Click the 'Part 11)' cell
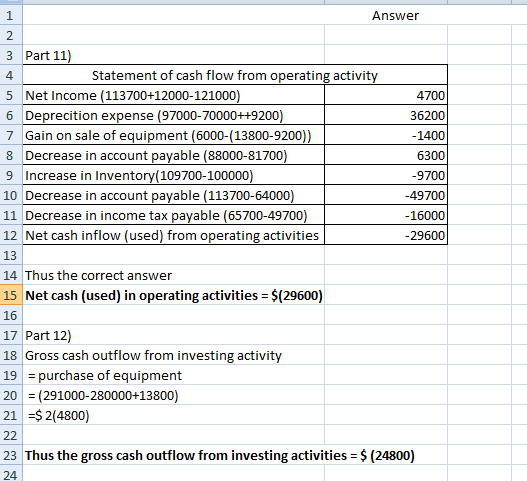This screenshot has height=481, width=527. pos(173,55)
